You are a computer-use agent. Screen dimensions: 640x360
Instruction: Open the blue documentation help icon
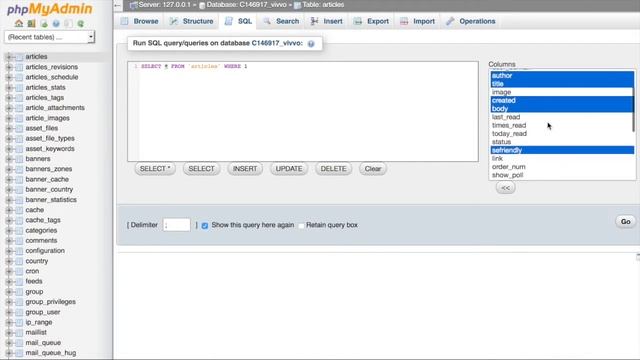click(56, 24)
